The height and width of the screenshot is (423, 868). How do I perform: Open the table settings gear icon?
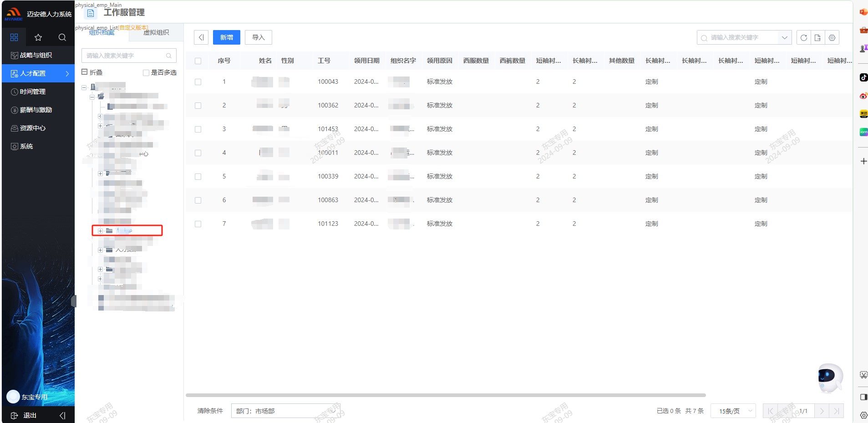coord(832,38)
